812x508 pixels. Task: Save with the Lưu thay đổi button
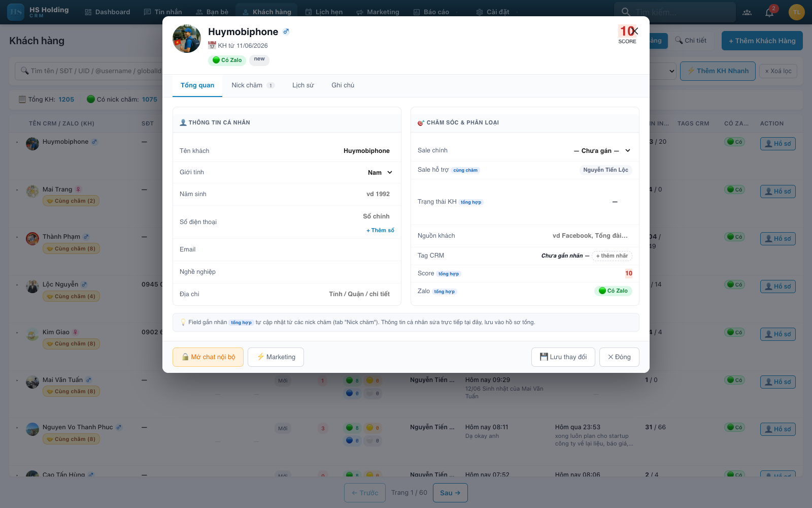click(563, 357)
